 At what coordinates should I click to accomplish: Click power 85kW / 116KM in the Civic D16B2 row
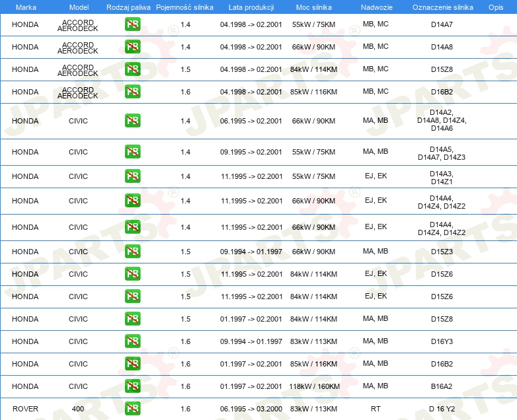(314, 364)
